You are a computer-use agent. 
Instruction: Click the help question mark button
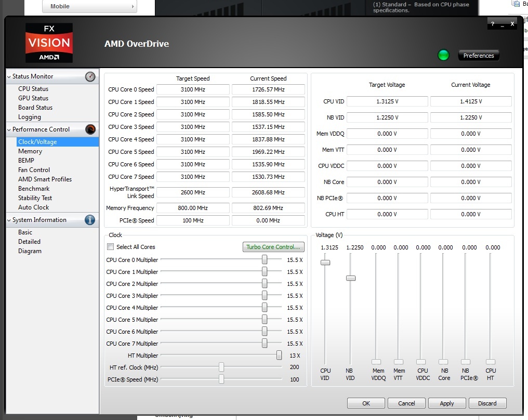coord(492,24)
